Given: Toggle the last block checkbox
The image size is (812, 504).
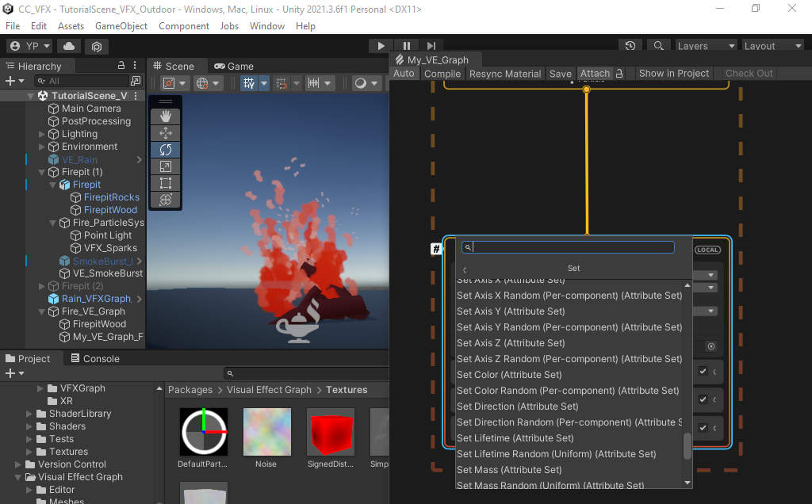Looking at the screenshot, I should 703,427.
